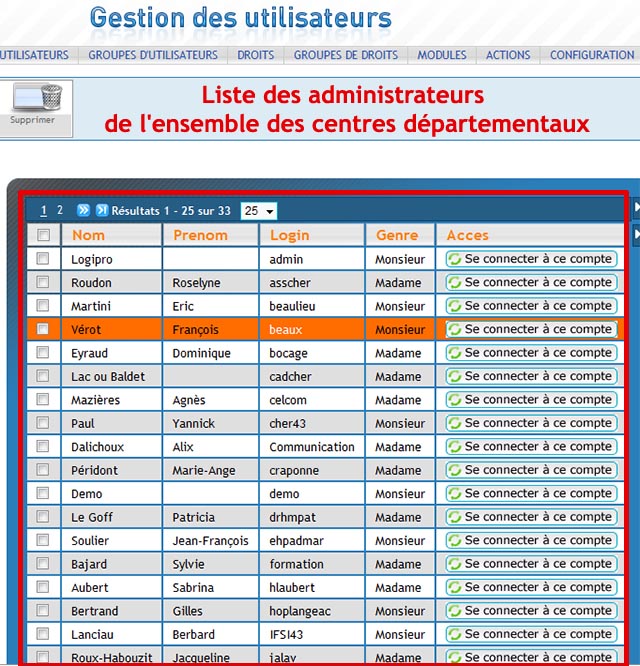The image size is (640, 666).
Task: Click green icon in Eyraud row
Action: pyautogui.click(x=455, y=353)
